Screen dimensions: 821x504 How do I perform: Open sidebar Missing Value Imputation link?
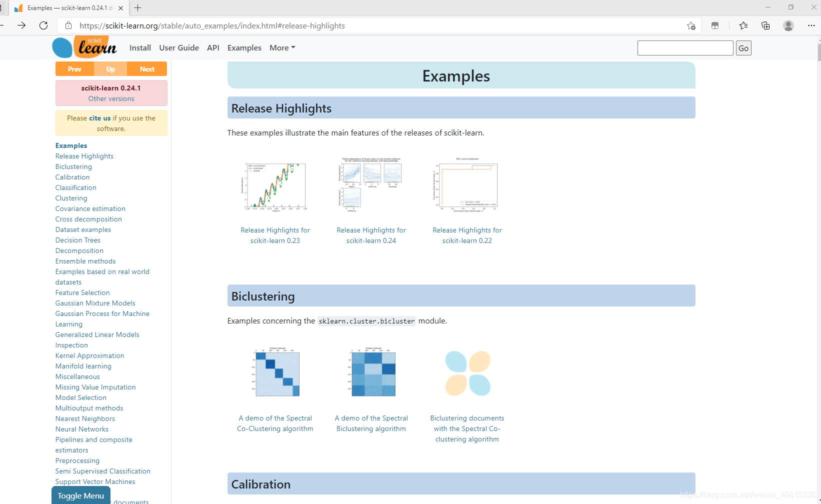tap(95, 387)
